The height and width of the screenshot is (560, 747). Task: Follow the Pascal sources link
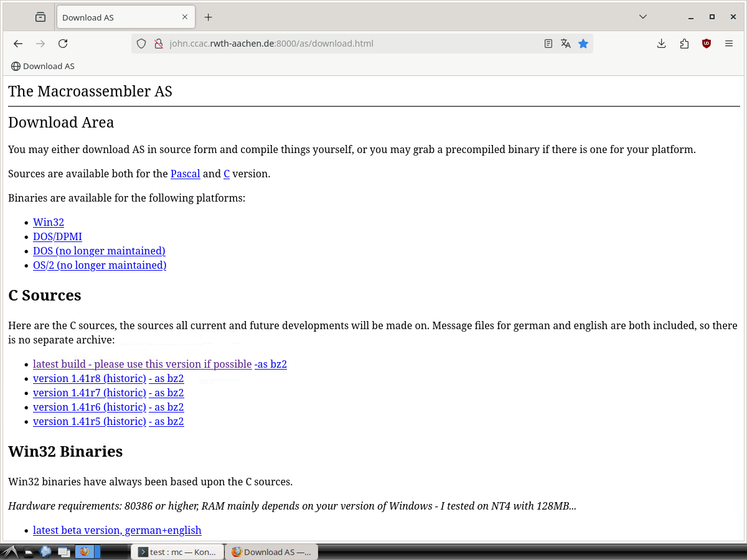coord(186,174)
